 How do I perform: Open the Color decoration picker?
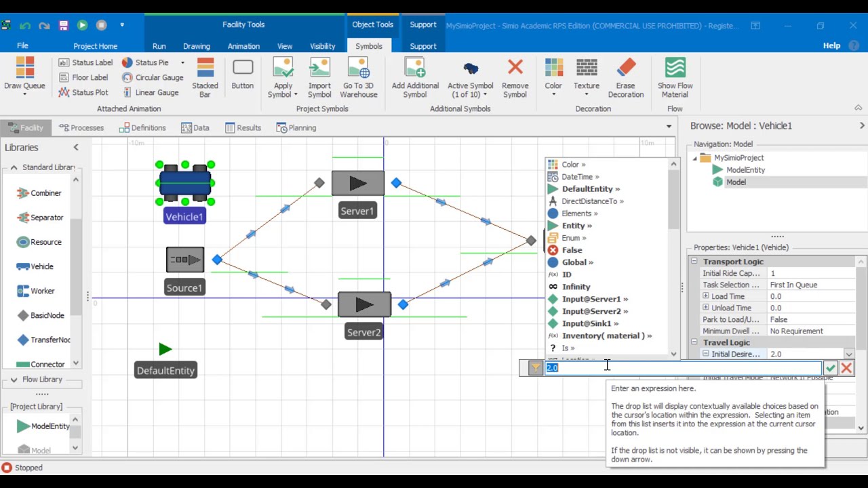click(x=553, y=76)
